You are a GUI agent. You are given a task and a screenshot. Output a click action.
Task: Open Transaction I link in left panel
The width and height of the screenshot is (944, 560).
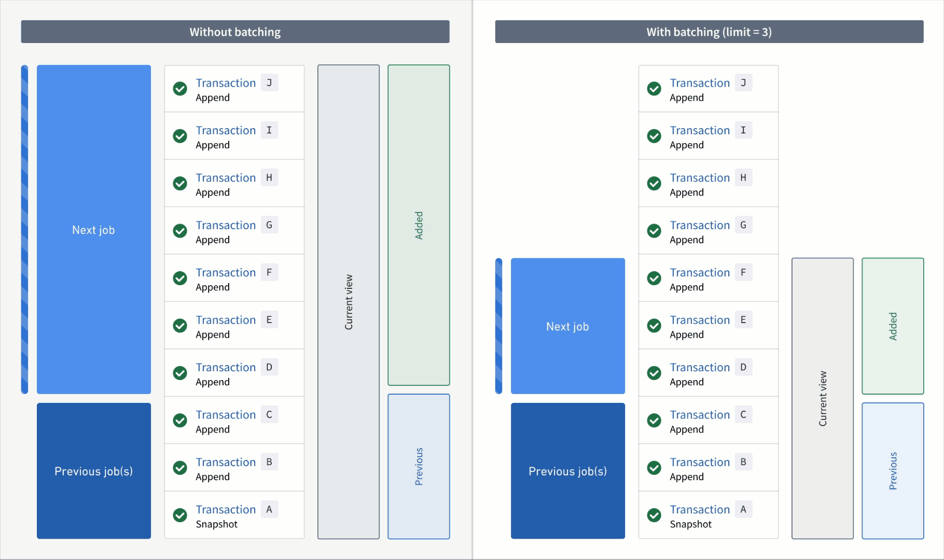tap(226, 131)
